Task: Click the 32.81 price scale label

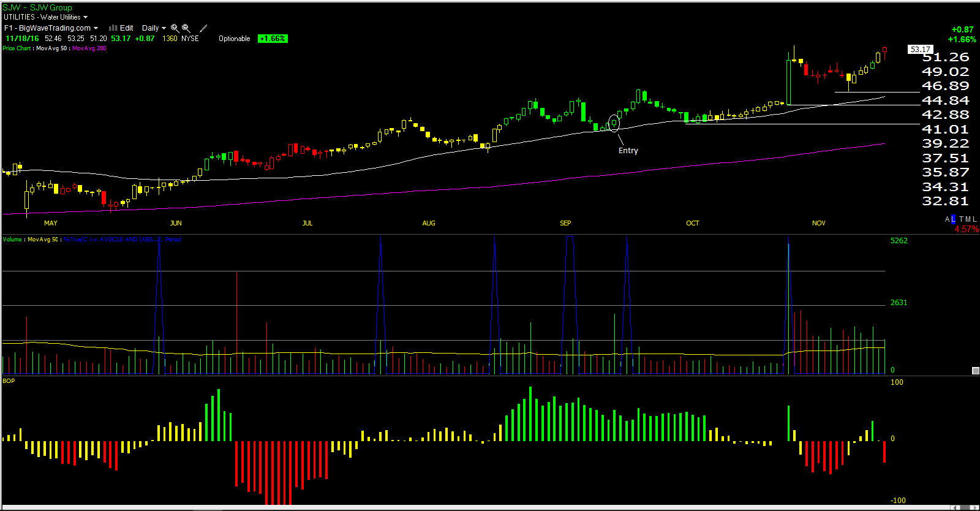Action: pyautogui.click(x=946, y=201)
